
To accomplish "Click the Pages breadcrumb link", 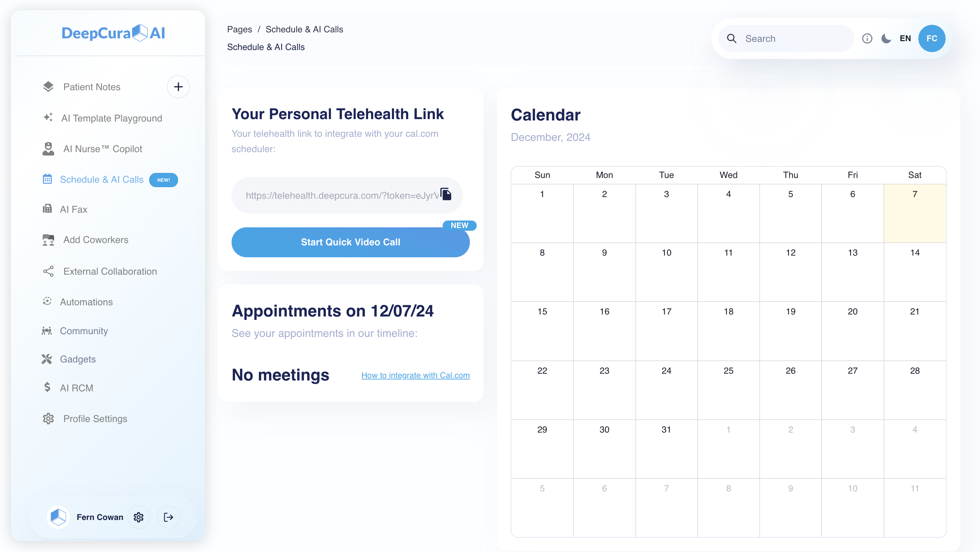I will click(239, 29).
